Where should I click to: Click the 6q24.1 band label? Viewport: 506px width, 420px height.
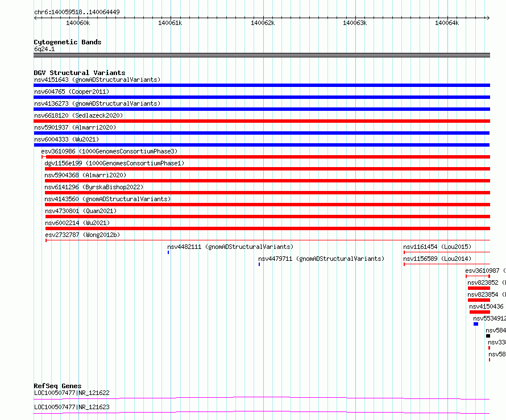tap(44, 49)
